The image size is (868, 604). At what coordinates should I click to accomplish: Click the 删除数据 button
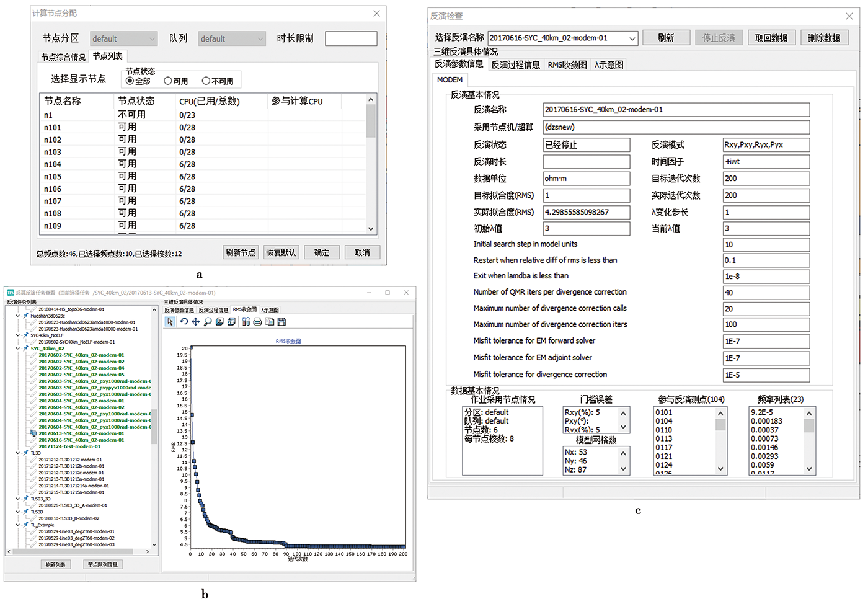[x=824, y=38]
